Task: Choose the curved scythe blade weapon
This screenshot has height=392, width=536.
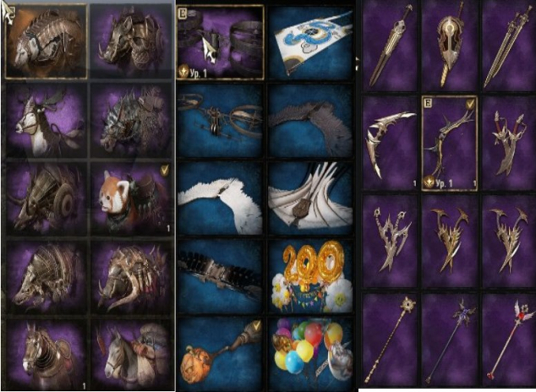Action: coord(390,143)
